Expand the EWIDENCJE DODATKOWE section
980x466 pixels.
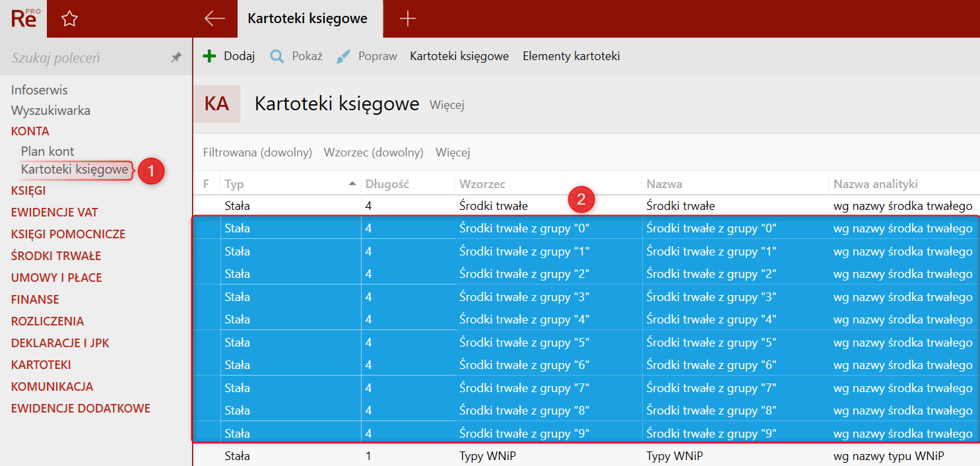coord(81,409)
